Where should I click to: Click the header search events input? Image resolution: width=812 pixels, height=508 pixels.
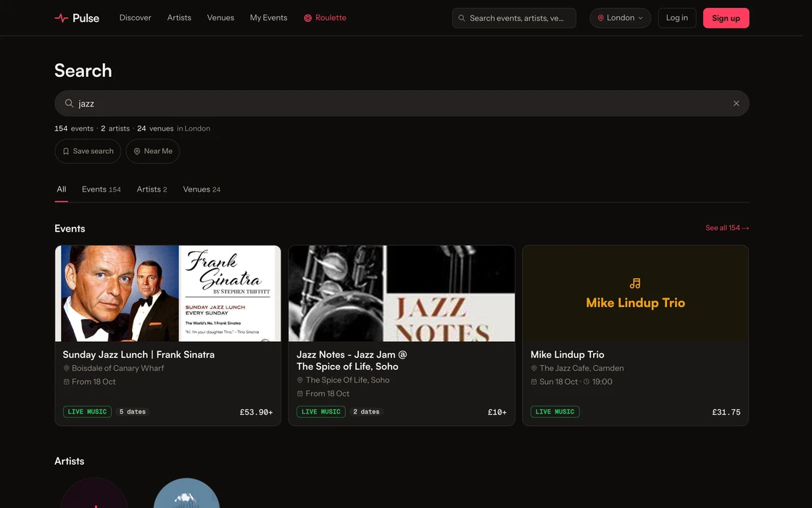coord(514,18)
